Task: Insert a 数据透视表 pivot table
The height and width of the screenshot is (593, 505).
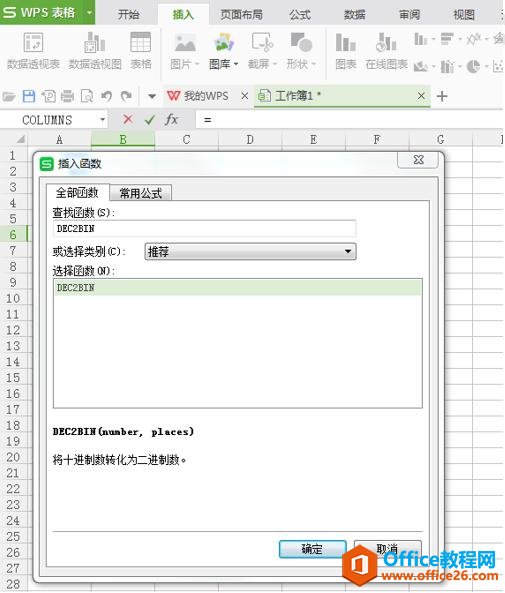Action: 33,51
